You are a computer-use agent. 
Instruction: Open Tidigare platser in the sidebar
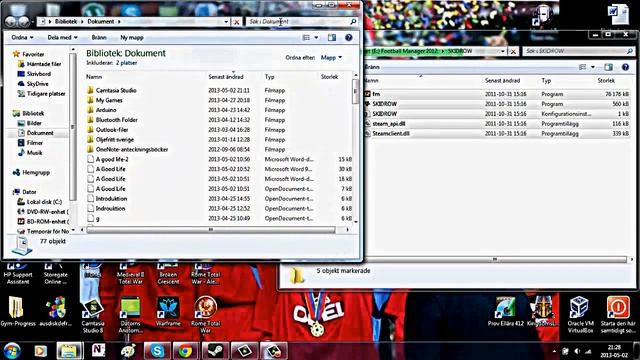(x=46, y=93)
